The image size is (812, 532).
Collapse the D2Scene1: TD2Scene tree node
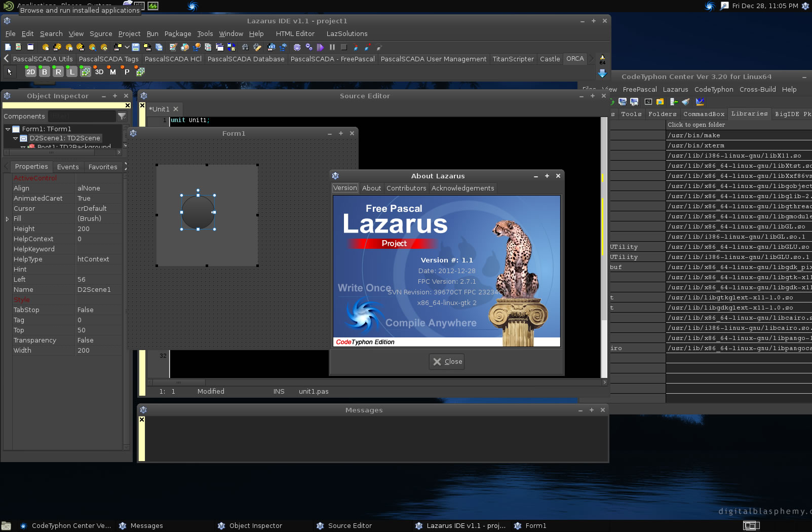point(15,138)
